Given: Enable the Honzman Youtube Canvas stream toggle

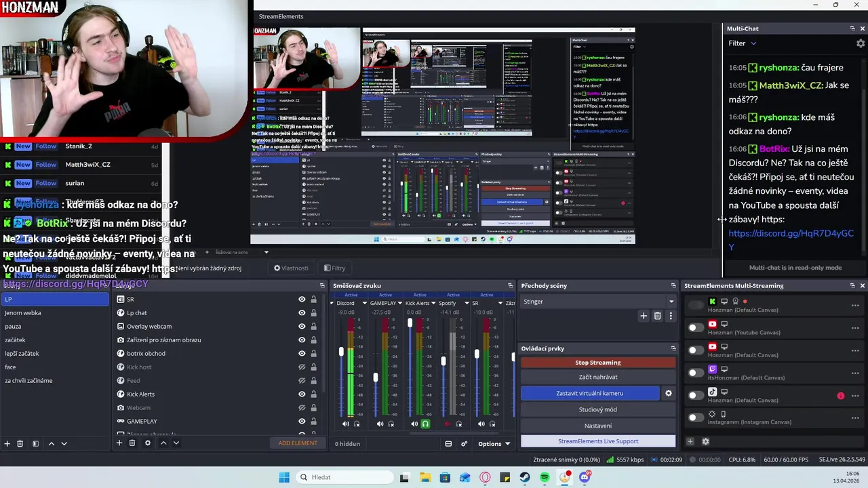Looking at the screenshot, I should 695,327.
